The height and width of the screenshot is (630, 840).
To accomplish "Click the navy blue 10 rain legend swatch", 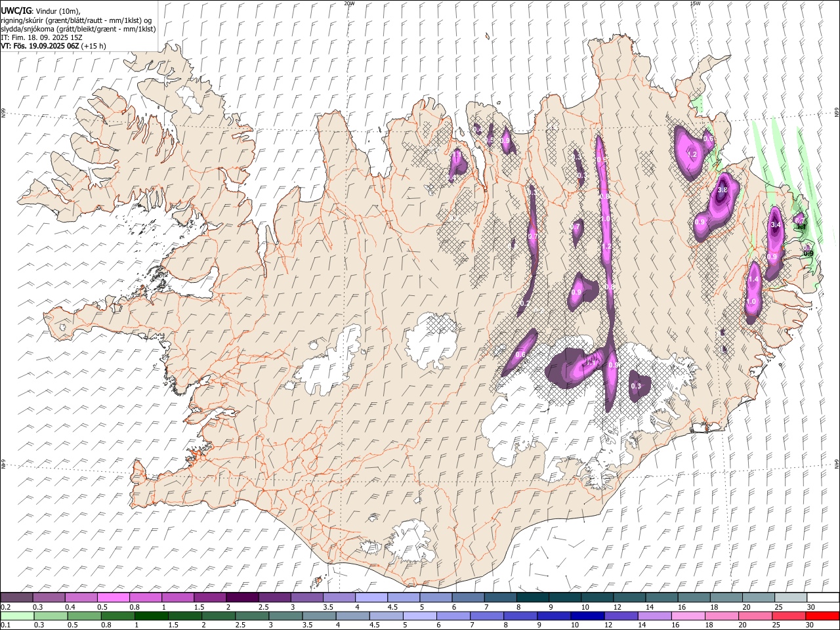I will tap(587, 616).
